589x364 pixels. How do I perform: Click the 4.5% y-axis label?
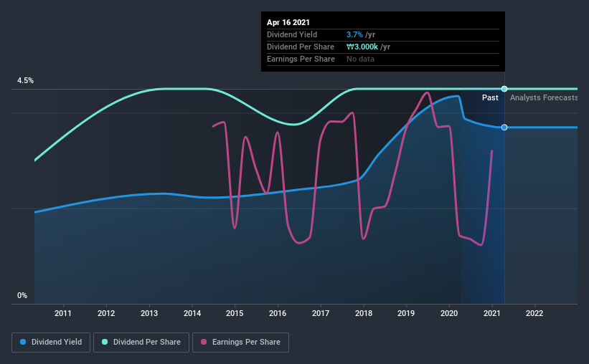point(25,81)
